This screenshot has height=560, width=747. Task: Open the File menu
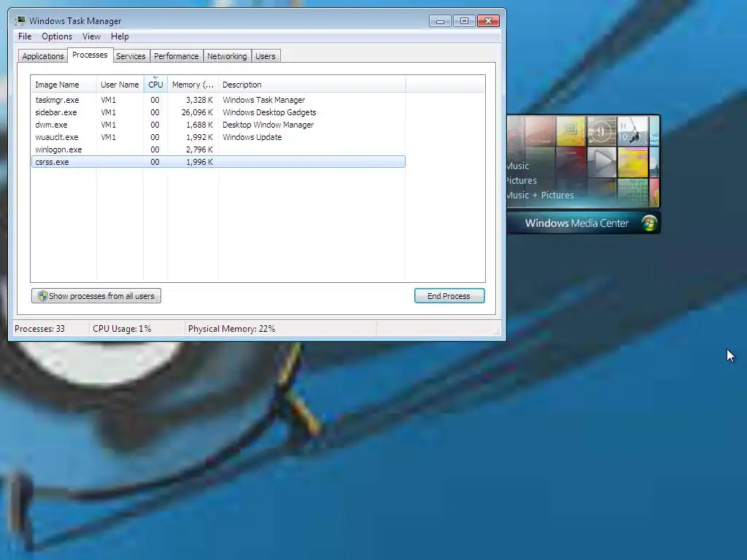25,36
